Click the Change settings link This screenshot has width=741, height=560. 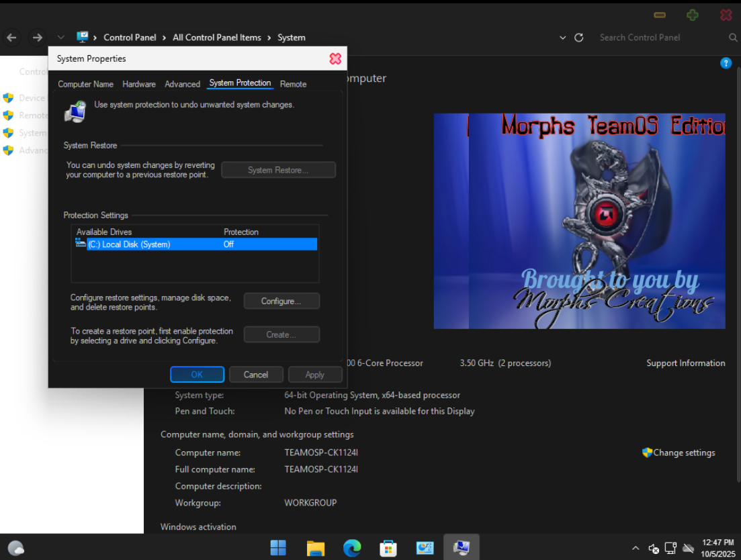point(683,453)
